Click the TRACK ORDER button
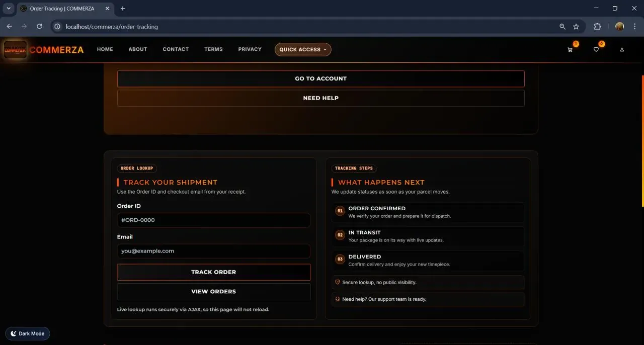The image size is (644, 345). click(214, 272)
